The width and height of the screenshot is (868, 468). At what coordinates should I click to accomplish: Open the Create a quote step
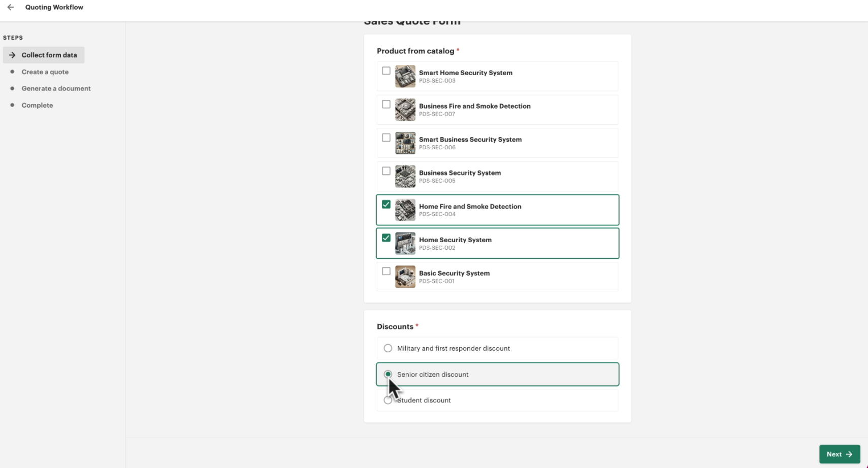pos(45,72)
